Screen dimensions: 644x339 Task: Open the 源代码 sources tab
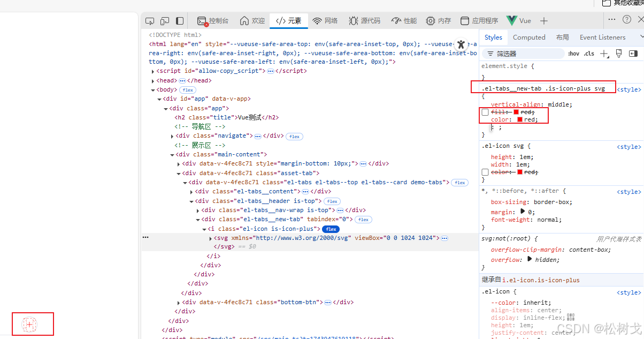click(364, 21)
